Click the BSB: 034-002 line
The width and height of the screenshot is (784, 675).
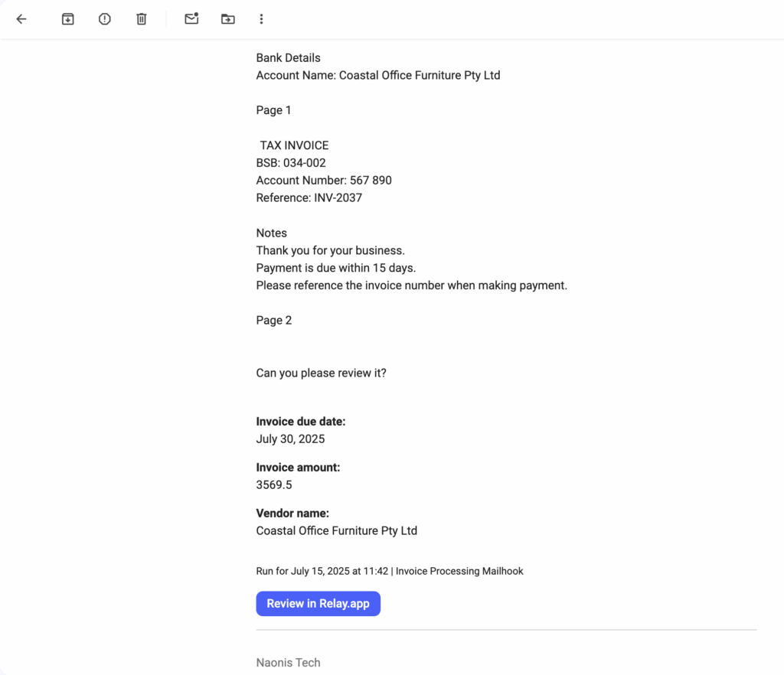[291, 163]
